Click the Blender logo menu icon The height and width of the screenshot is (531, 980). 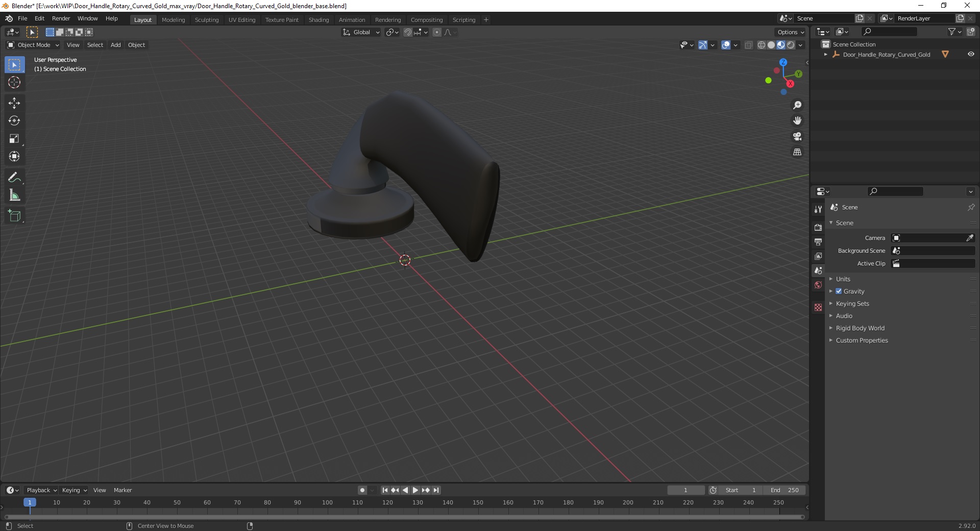(x=9, y=18)
